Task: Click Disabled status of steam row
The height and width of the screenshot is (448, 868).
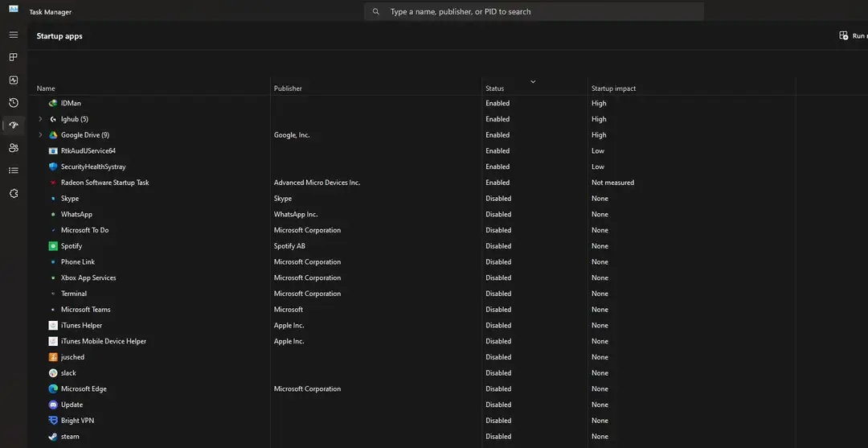Action: point(498,437)
